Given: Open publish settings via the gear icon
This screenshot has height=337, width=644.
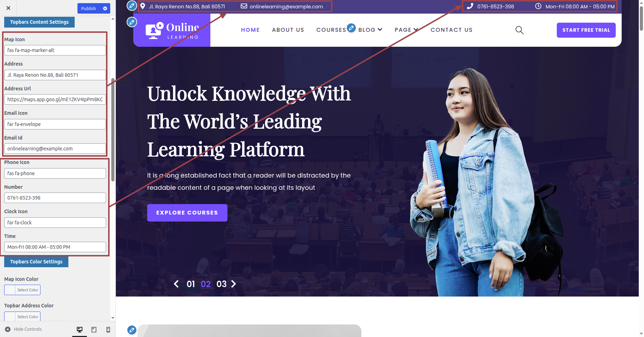Looking at the screenshot, I should (x=105, y=8).
